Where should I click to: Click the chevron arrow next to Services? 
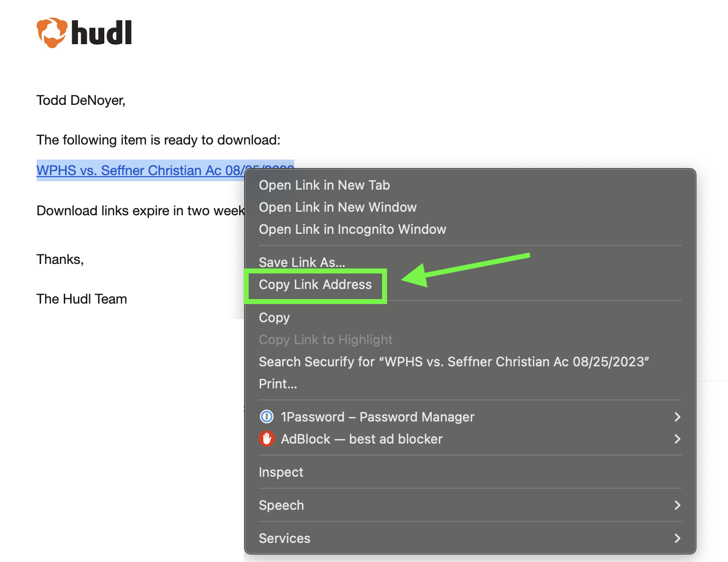(677, 538)
